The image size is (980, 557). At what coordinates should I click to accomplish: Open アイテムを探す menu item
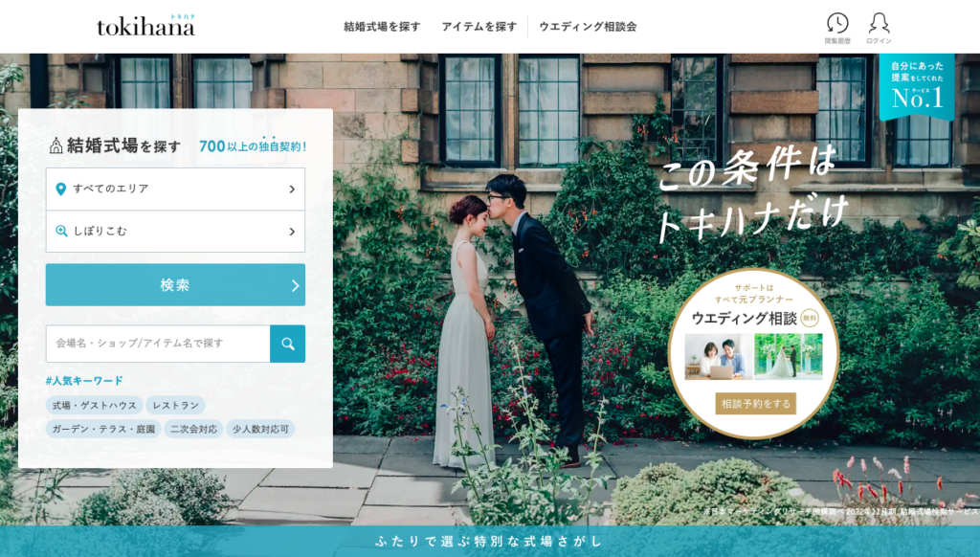click(x=479, y=27)
